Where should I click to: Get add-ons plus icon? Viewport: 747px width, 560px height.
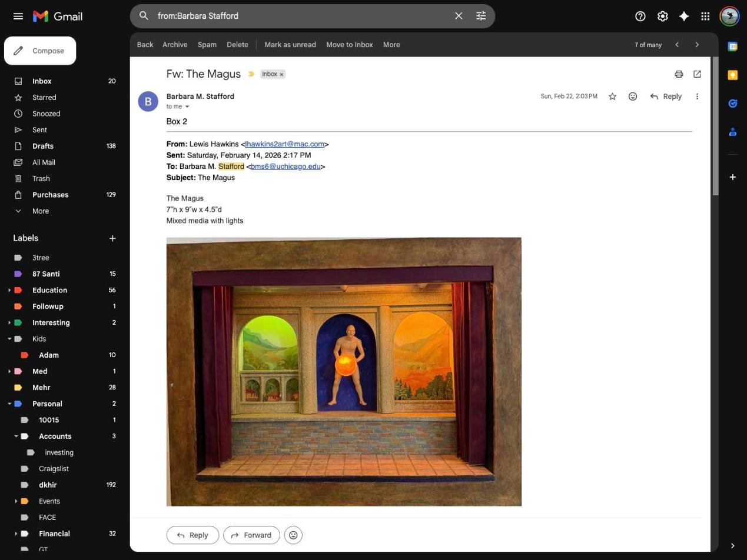(x=733, y=176)
